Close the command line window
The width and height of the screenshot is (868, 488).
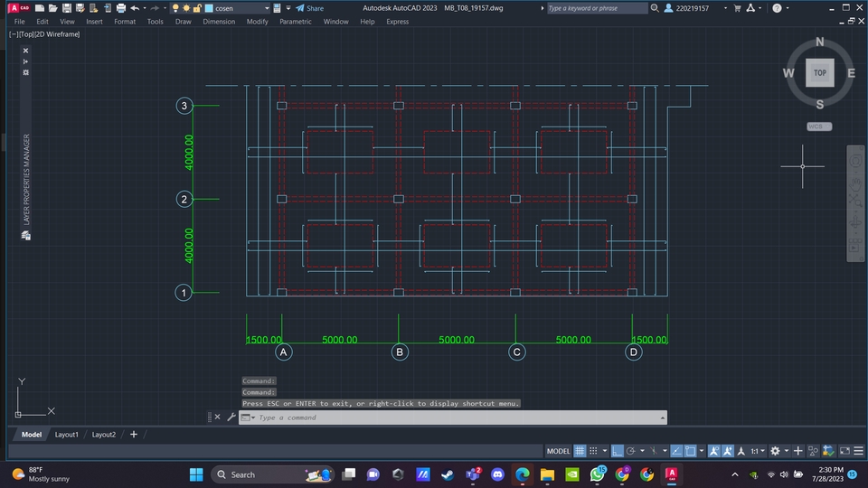218,418
